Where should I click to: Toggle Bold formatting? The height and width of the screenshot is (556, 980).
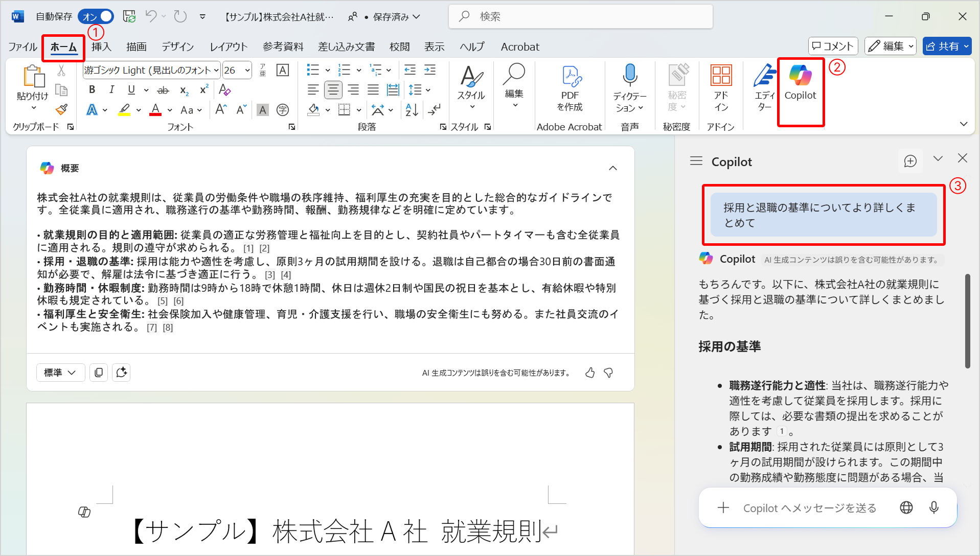click(x=92, y=90)
